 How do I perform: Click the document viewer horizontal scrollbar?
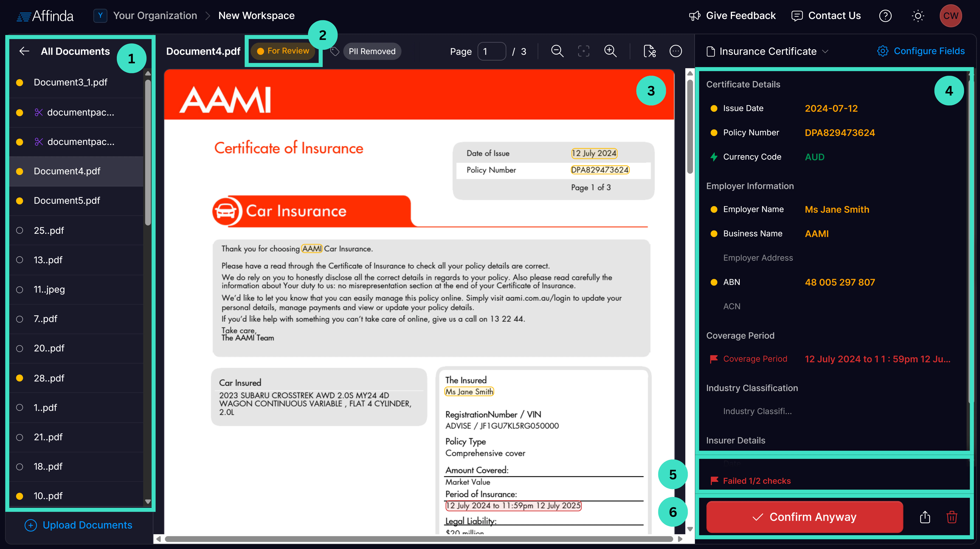(418, 539)
